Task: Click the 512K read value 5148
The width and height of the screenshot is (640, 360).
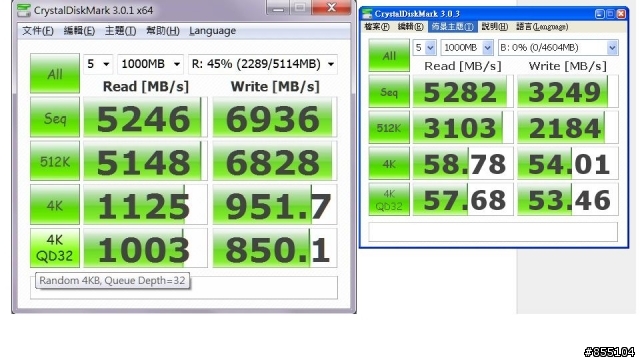Action: [x=145, y=161]
